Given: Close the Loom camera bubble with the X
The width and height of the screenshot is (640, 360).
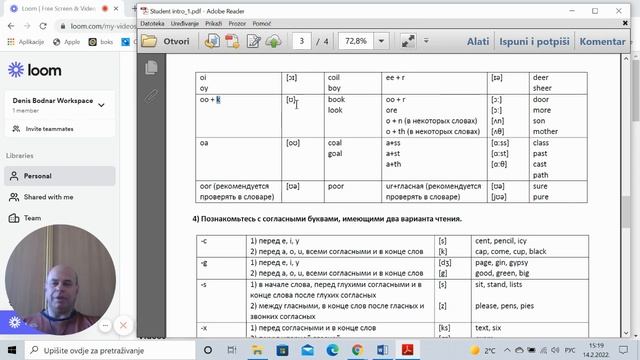Looking at the screenshot, I should tap(123, 325).
